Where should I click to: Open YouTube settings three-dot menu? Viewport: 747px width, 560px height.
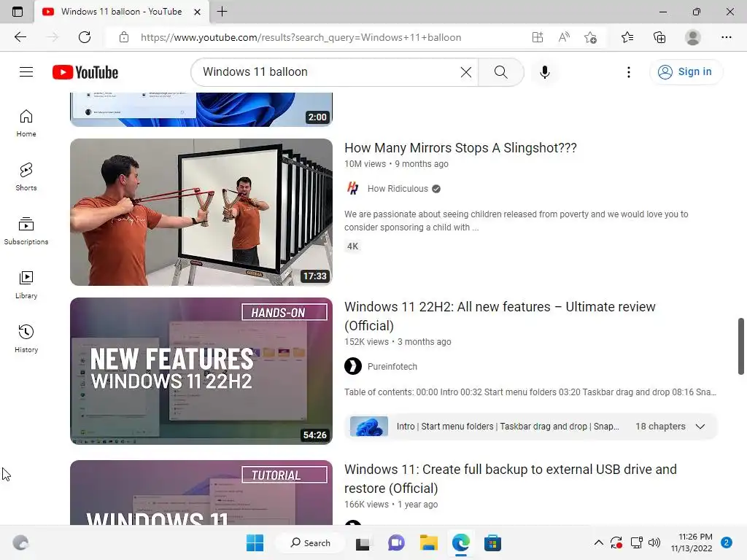628,72
